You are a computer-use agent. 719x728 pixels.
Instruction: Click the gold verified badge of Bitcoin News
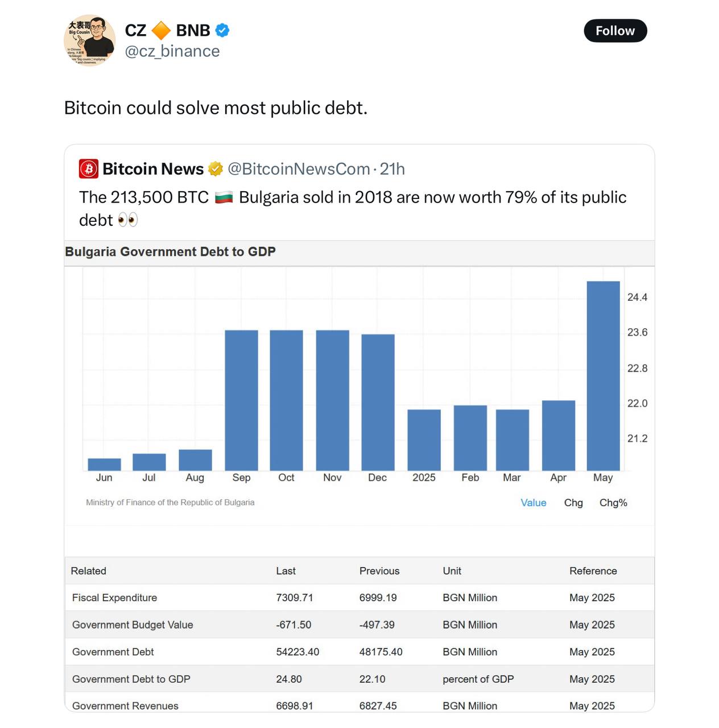click(x=215, y=169)
